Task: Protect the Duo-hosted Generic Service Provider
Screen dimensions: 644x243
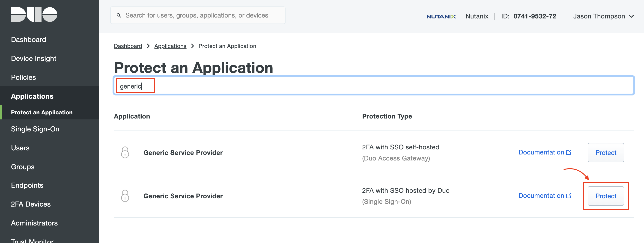Action: coord(605,196)
